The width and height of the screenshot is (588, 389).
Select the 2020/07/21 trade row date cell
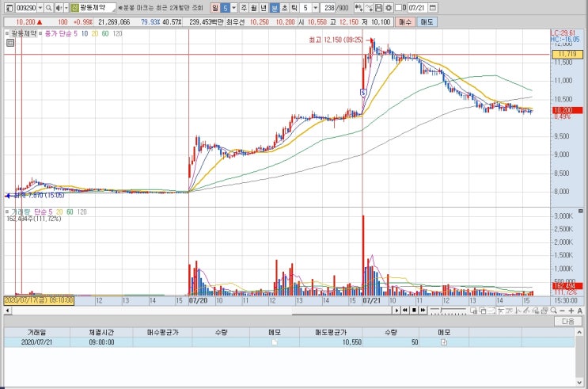click(x=36, y=342)
